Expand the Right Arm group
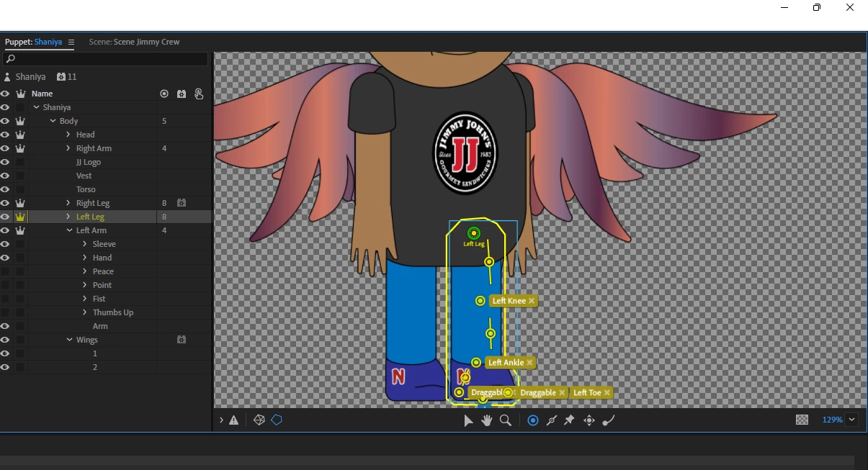The height and width of the screenshot is (470, 868). point(68,148)
